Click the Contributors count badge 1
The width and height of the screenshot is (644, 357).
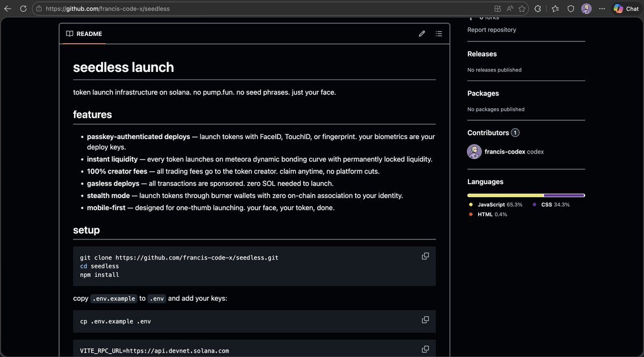[x=515, y=133]
